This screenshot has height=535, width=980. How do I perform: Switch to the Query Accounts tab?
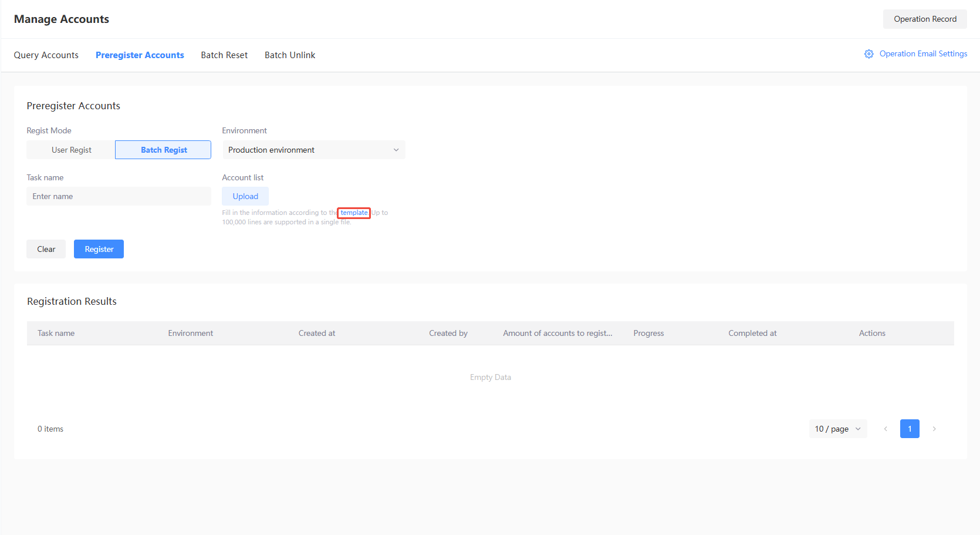46,55
